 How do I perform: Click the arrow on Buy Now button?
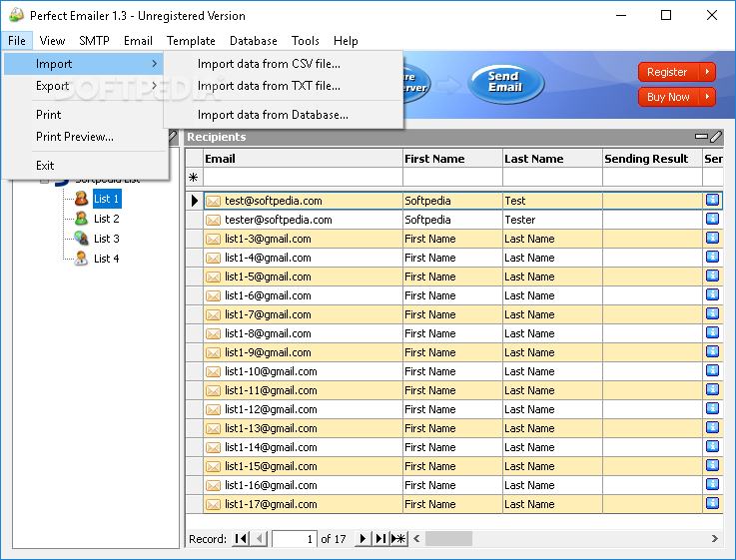tap(707, 97)
